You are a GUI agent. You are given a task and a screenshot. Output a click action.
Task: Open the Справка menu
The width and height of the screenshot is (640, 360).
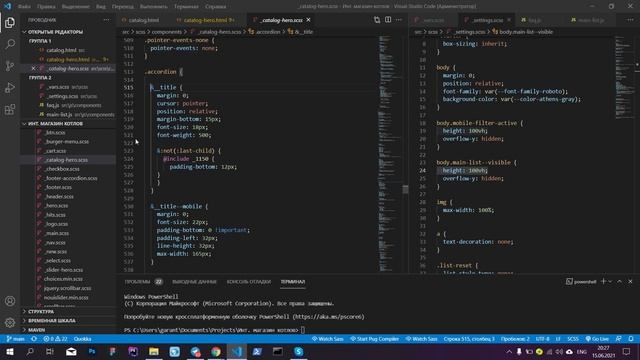coord(216,7)
